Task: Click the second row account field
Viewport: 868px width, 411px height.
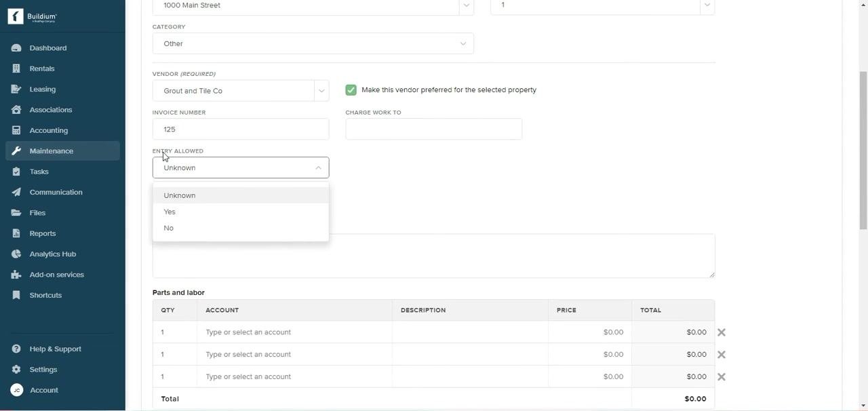Action: pyautogui.click(x=294, y=355)
